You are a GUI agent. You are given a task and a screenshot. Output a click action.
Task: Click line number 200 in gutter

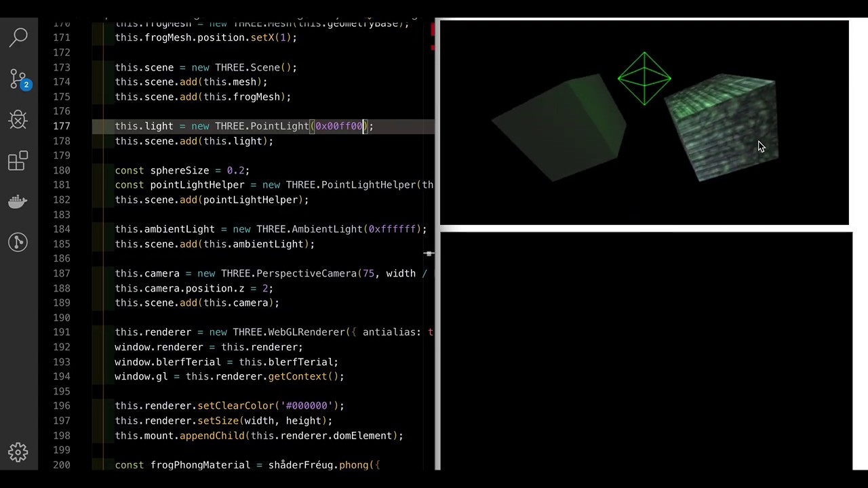click(x=62, y=465)
